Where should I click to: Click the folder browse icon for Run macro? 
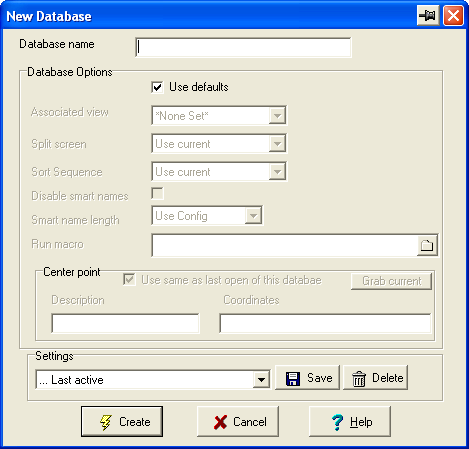click(x=427, y=246)
